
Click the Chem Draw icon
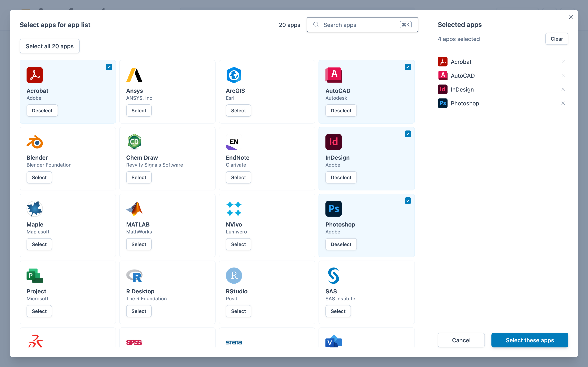coord(134,142)
